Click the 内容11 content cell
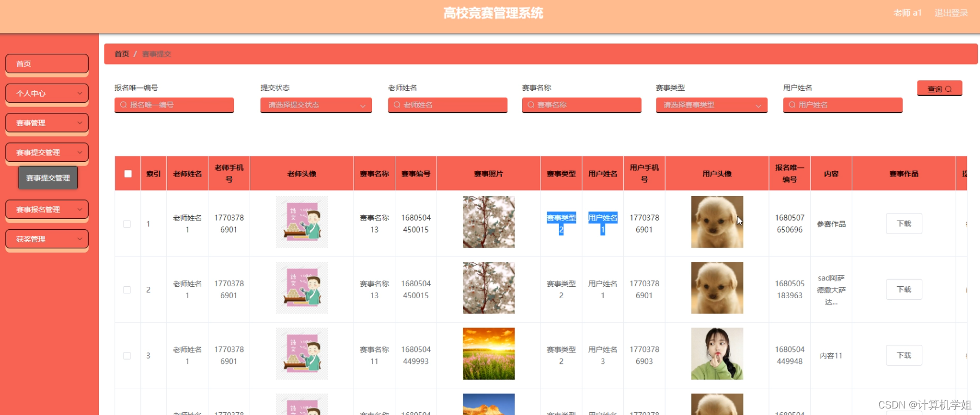The image size is (980, 415). [831, 356]
